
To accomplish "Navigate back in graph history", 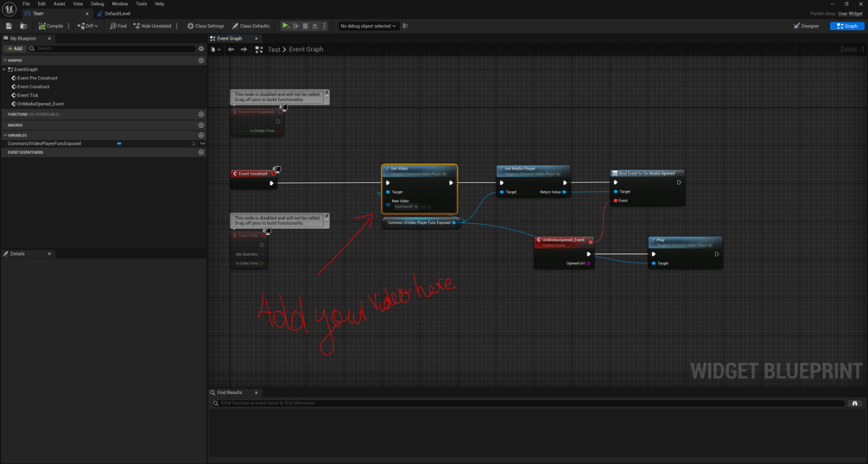I will [231, 49].
